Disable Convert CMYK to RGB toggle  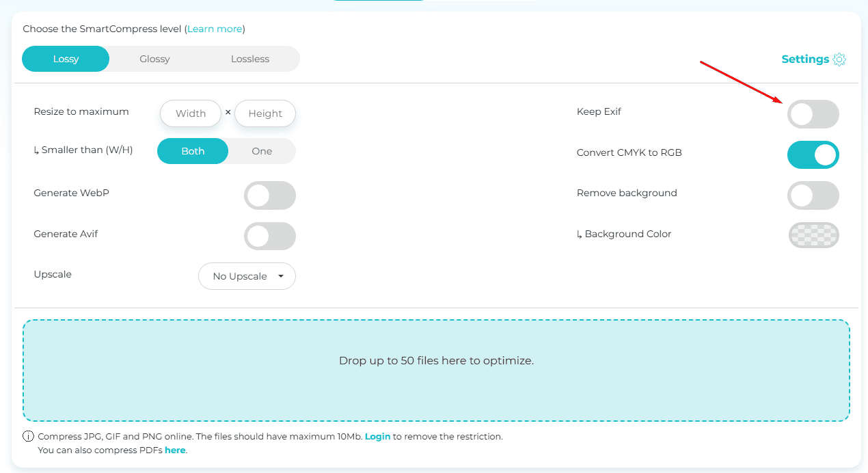[x=813, y=155]
